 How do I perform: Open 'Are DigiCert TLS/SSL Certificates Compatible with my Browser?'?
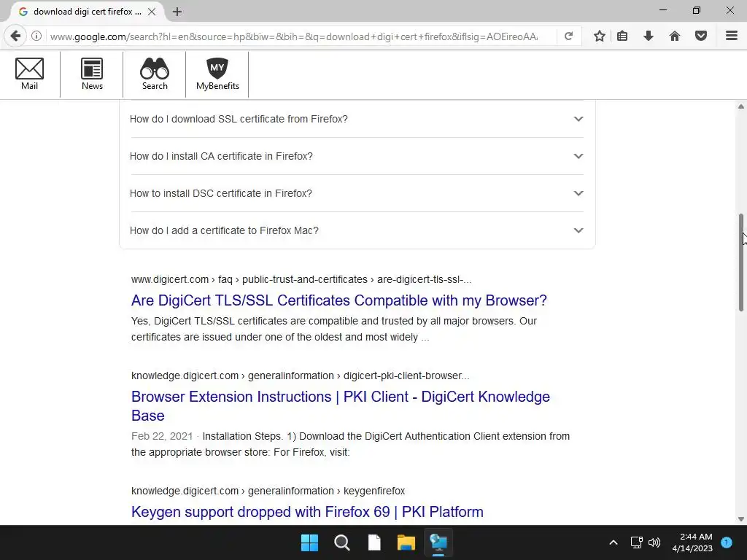point(338,300)
